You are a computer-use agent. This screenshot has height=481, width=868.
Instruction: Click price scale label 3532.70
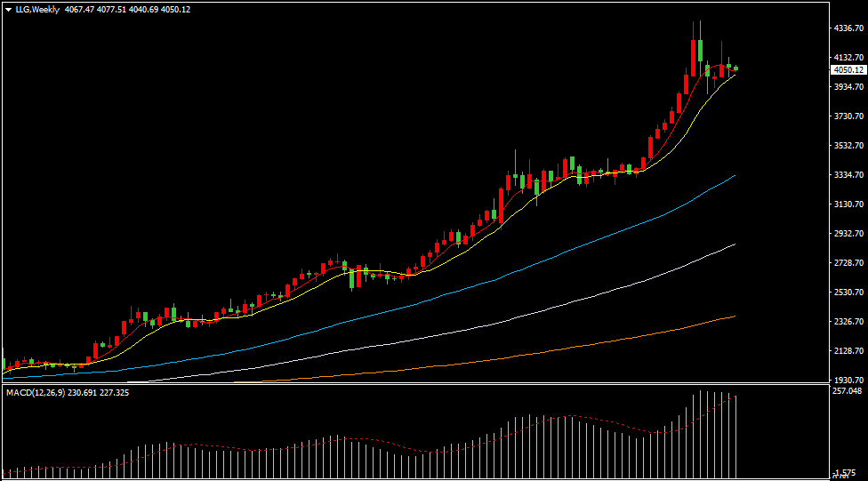(848, 145)
